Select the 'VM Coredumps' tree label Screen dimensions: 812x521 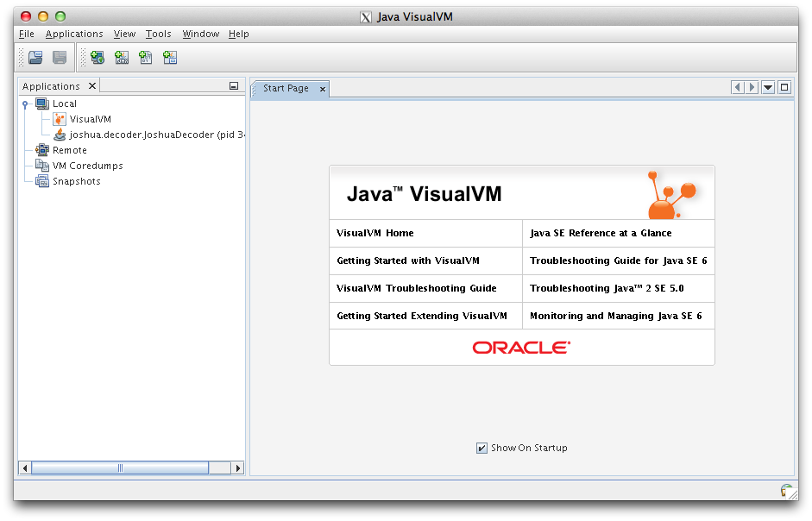(x=87, y=166)
